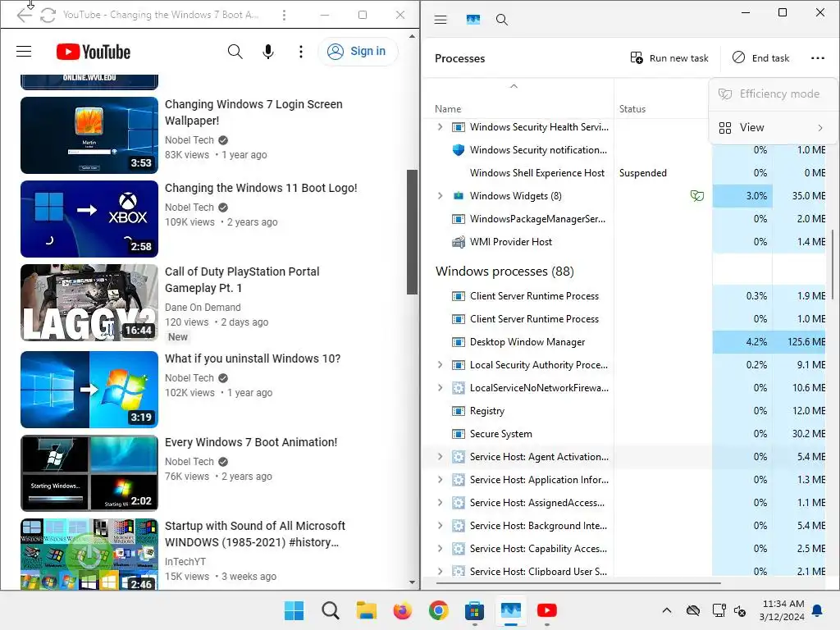Screen dimensions: 840x630
Task: Expand Service Host: Capability Access row
Action: [440, 548]
